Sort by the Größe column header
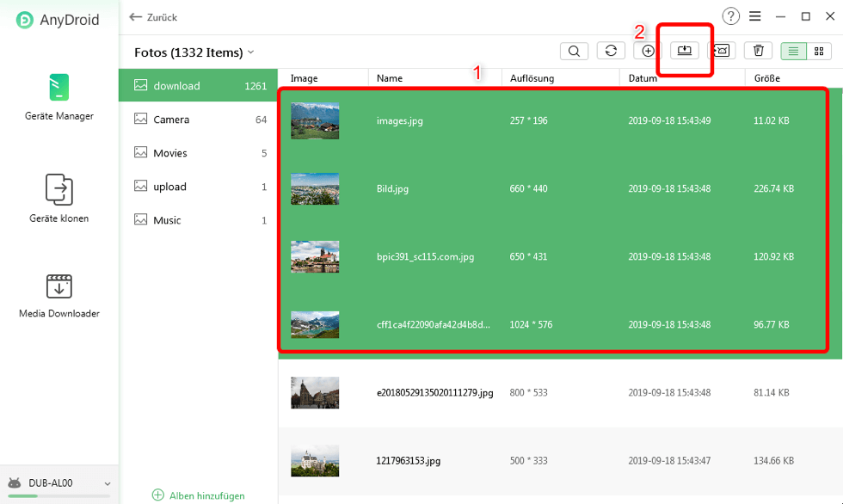843x504 pixels. click(x=766, y=78)
